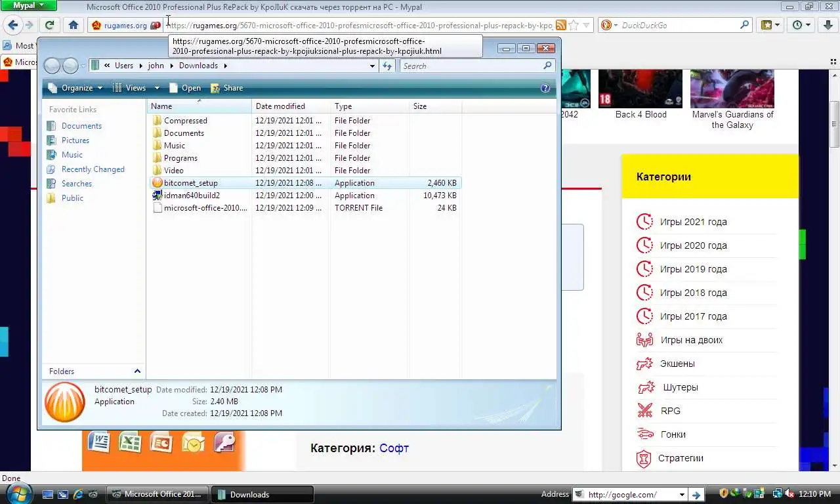Expand the Folders pane chevron

coord(137,371)
